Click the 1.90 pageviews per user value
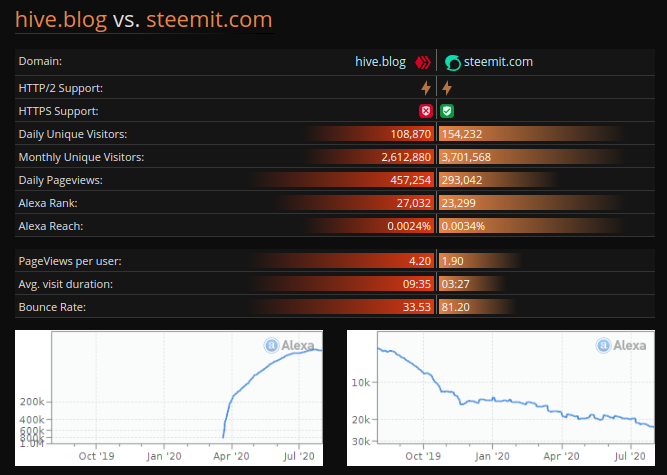667x475 pixels. (453, 261)
